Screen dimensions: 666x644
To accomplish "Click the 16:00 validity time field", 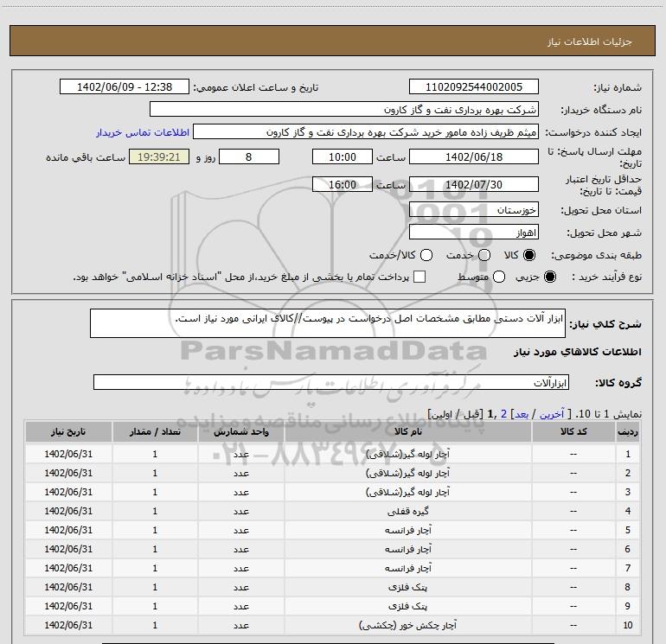I will tap(343, 184).
